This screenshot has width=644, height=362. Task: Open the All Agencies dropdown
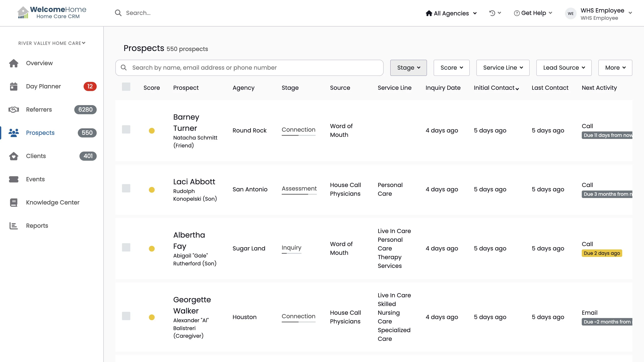coord(451,13)
